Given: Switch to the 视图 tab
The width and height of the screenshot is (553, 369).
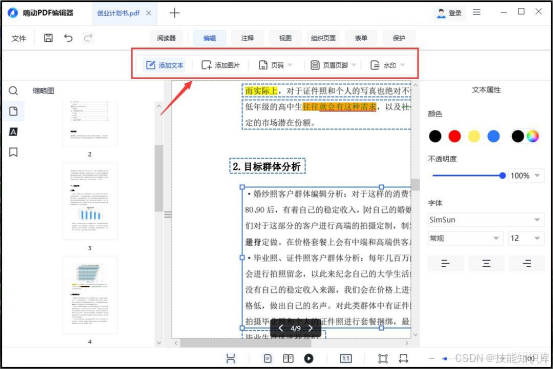Looking at the screenshot, I should tap(285, 38).
